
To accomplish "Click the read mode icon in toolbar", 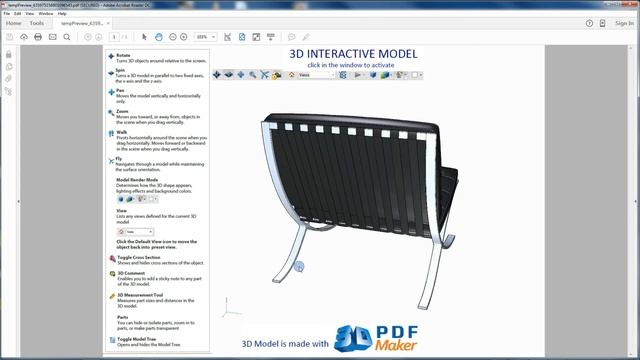I will coord(271,37).
